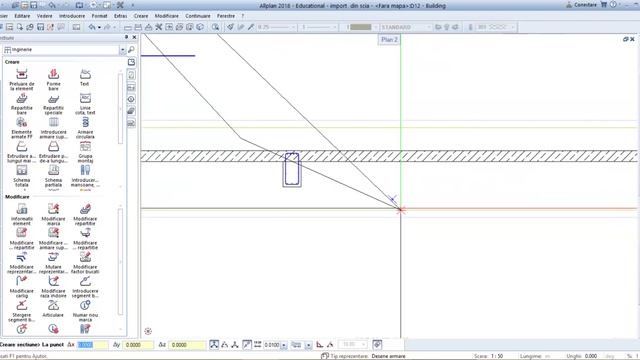The image size is (640, 360).
Task: Pin the palette panel with pushpin icon
Action: 126,37
